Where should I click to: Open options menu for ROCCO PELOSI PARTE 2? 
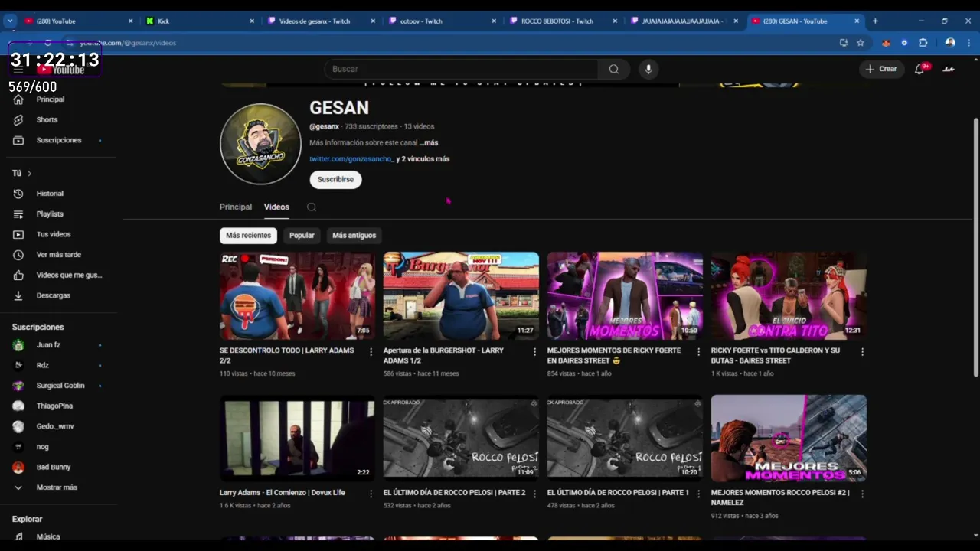(534, 494)
